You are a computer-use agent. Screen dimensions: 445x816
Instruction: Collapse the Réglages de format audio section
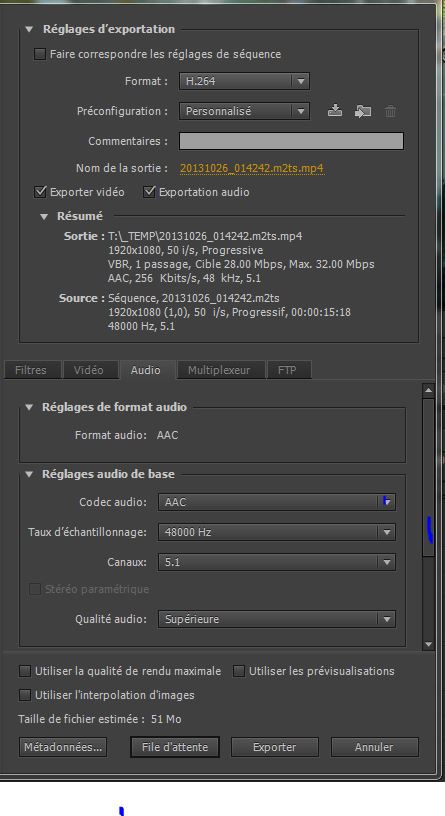coord(29,407)
